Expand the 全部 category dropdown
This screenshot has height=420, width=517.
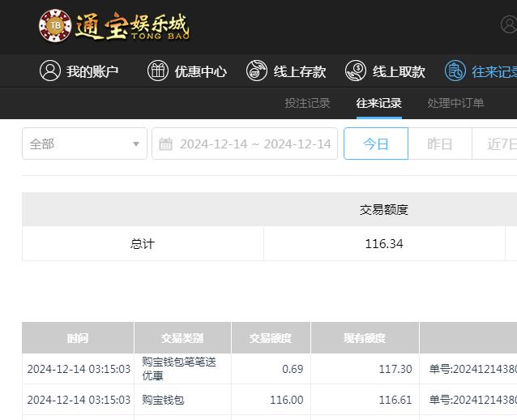[84, 144]
